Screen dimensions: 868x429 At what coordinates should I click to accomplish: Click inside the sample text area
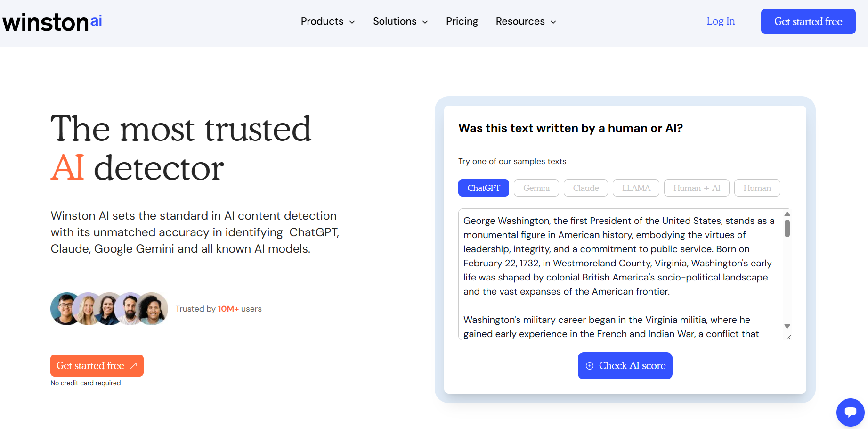pyautogui.click(x=617, y=273)
